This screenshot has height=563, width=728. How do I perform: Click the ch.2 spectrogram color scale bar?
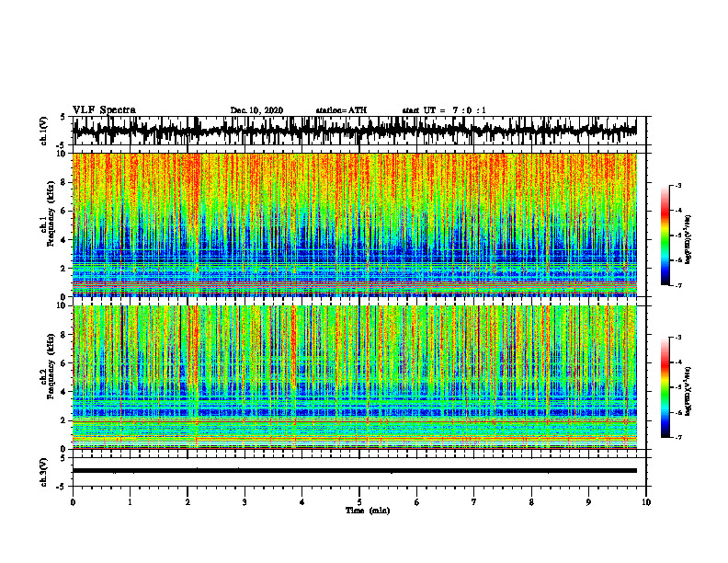665,387
